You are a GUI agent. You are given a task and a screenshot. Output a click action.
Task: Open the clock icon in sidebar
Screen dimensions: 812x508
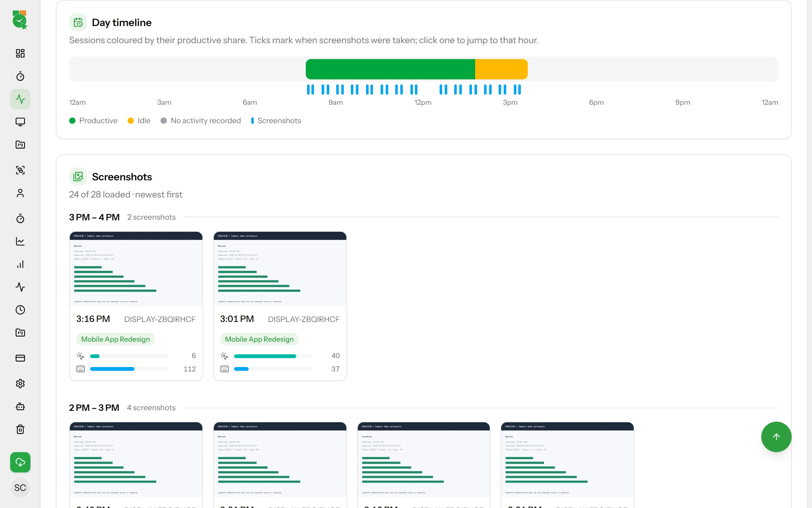click(x=20, y=310)
